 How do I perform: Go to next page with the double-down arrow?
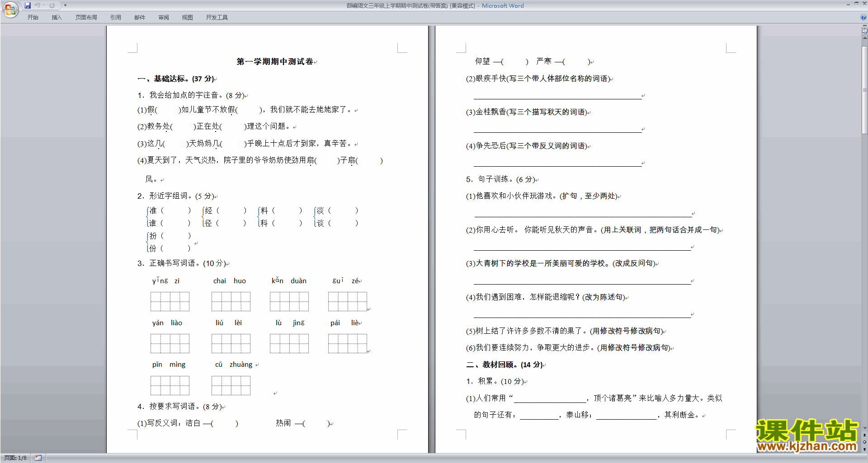865,449
